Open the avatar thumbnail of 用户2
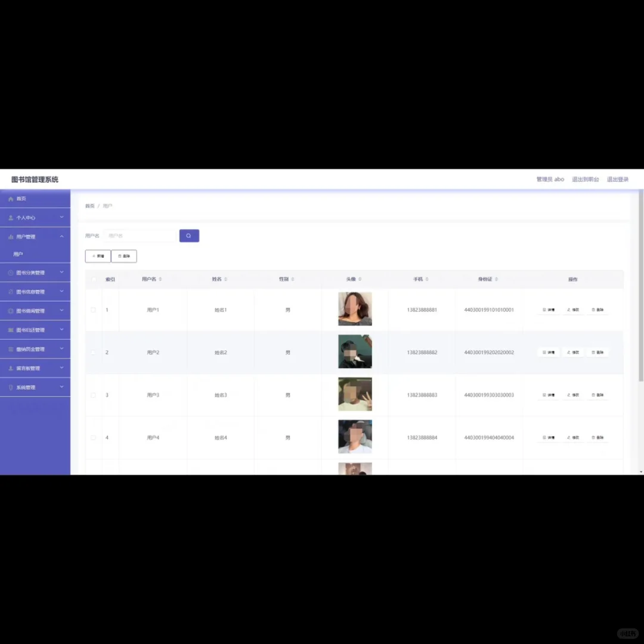Image resolution: width=644 pixels, height=644 pixels. [x=355, y=352]
